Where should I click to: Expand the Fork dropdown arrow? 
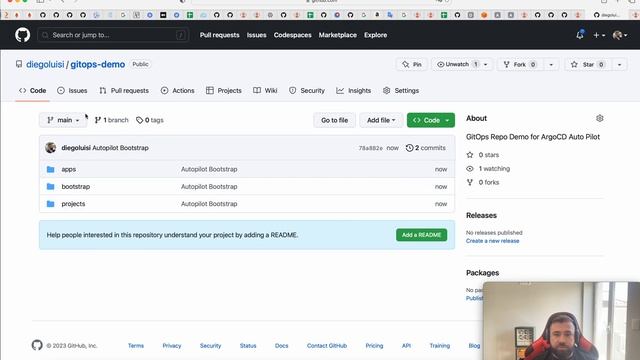click(x=551, y=64)
